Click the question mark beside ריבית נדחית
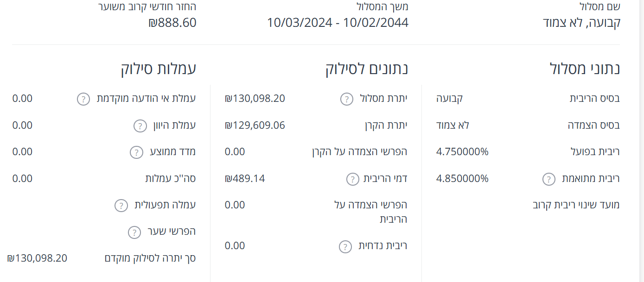 [x=344, y=246]
